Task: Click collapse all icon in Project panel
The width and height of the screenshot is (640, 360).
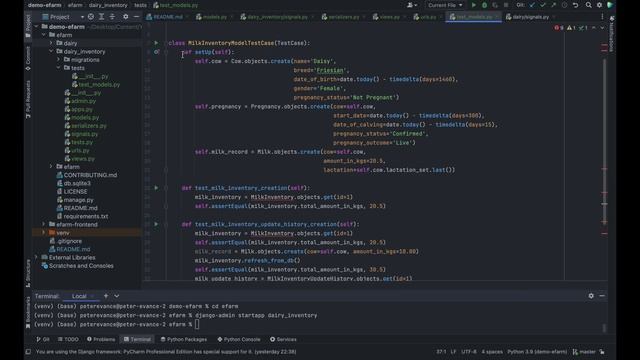Action: pos(112,17)
